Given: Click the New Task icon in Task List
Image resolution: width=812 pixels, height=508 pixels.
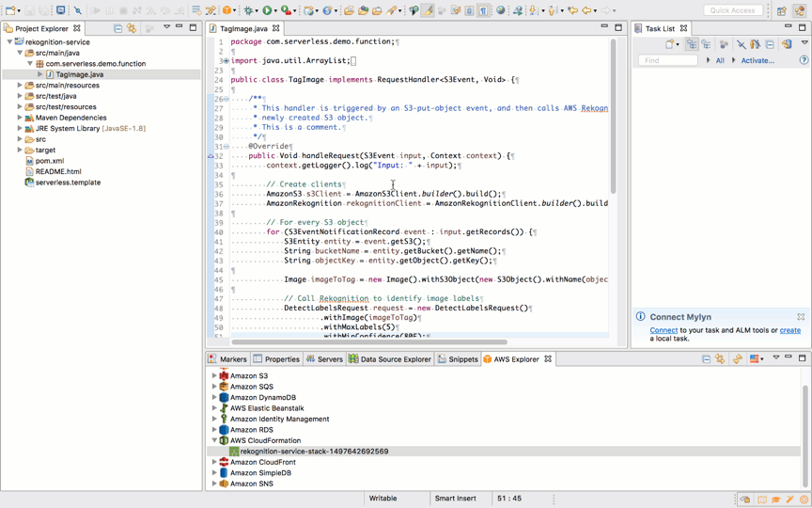Looking at the screenshot, I should tap(670, 44).
